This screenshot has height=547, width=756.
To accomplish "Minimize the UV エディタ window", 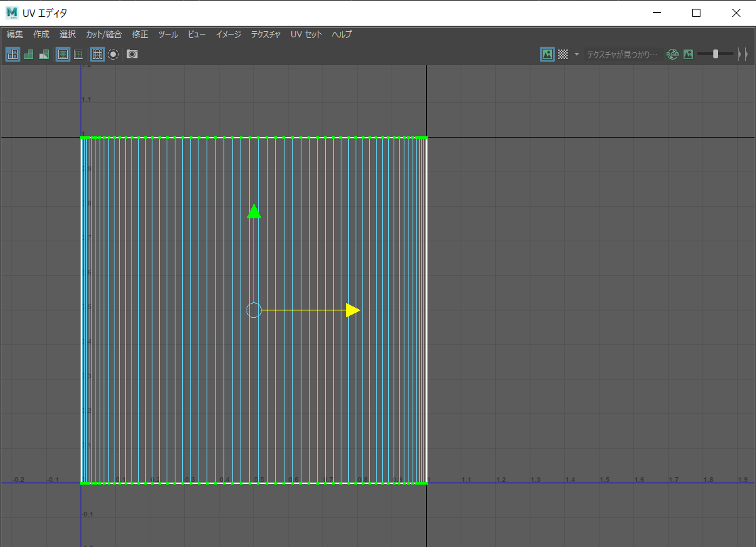I will pos(656,13).
